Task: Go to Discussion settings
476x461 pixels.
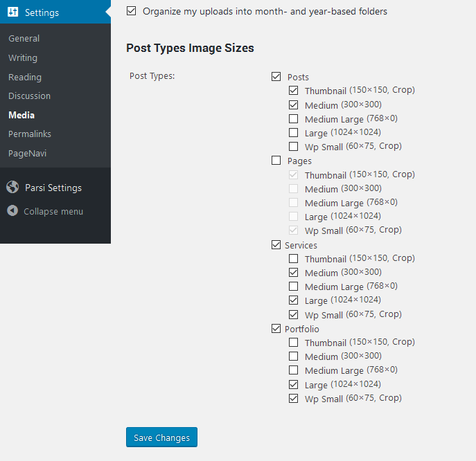Action: coord(29,96)
